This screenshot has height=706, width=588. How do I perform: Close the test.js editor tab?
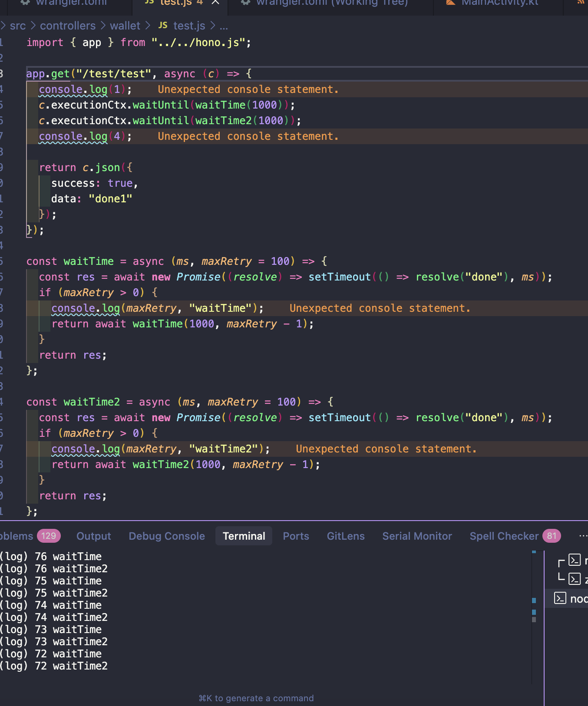click(x=215, y=2)
